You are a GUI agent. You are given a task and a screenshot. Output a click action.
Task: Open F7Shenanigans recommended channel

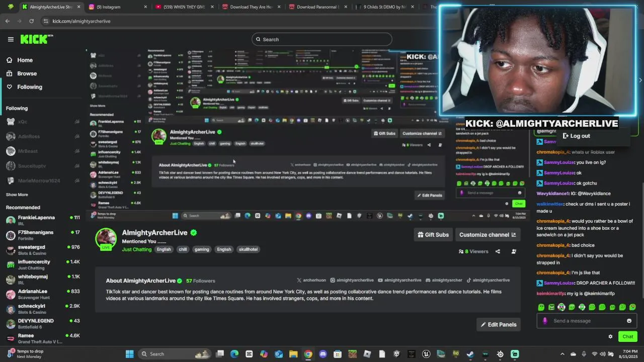tap(43, 235)
